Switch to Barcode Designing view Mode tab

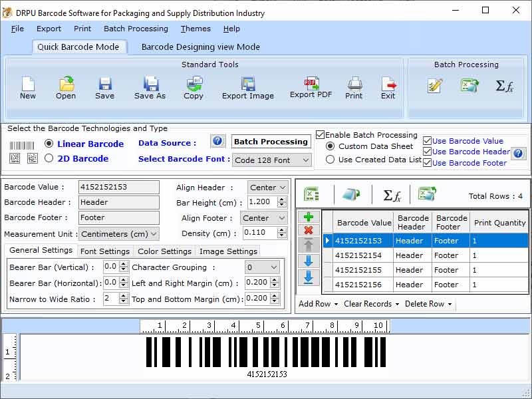(x=199, y=47)
